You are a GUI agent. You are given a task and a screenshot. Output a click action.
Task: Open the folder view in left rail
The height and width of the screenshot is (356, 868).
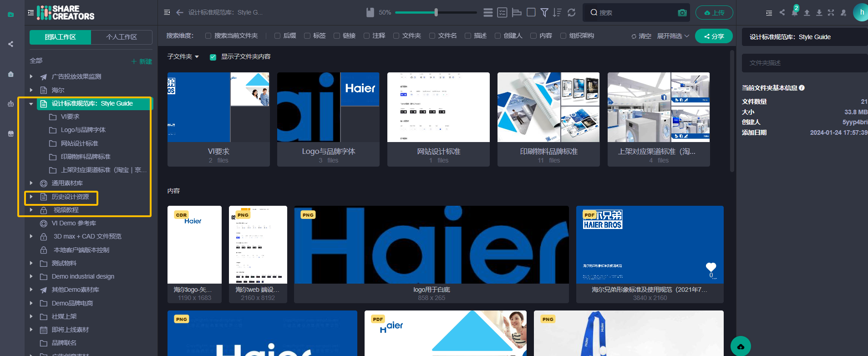click(10, 15)
